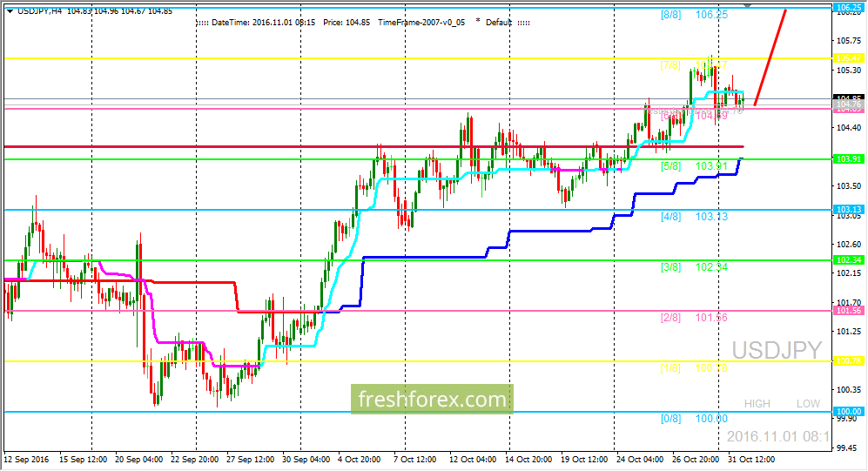Screen dimensions: 868x471
Task: Click the grey chart shift triangle marker
Action: [748, 5]
